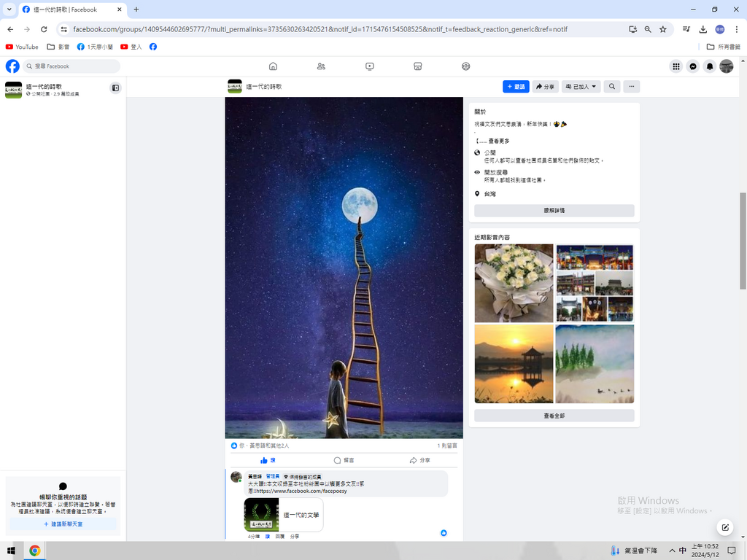Search within the group using magnifier button

pyautogui.click(x=612, y=86)
